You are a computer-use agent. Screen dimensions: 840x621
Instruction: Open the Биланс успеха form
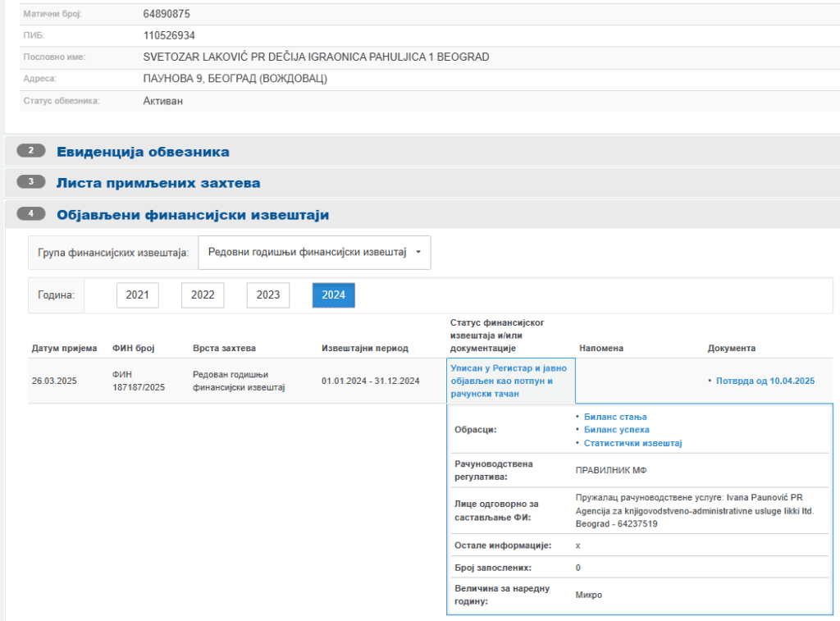tap(616, 430)
